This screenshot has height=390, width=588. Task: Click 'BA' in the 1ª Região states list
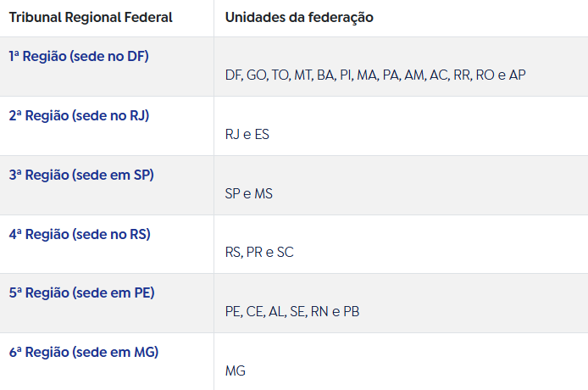pos(325,75)
